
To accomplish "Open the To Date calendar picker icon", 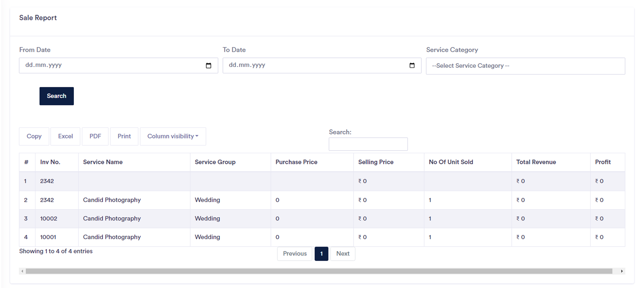I will coord(412,65).
